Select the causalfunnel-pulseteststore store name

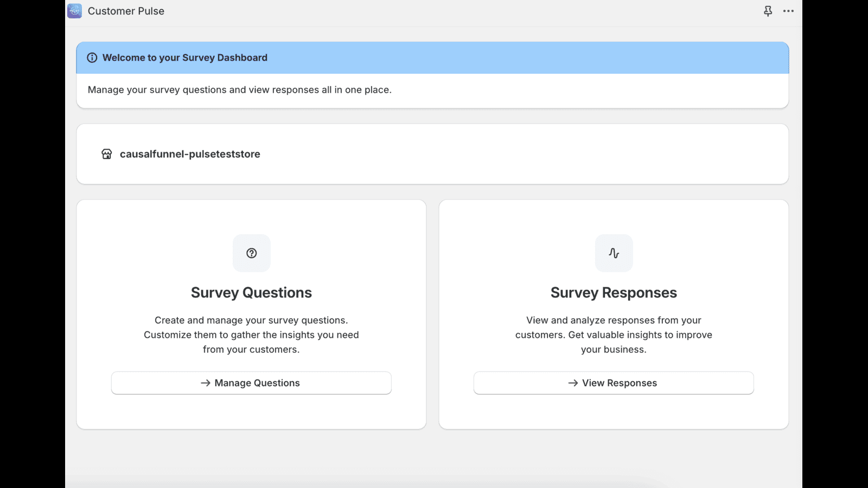(x=190, y=154)
